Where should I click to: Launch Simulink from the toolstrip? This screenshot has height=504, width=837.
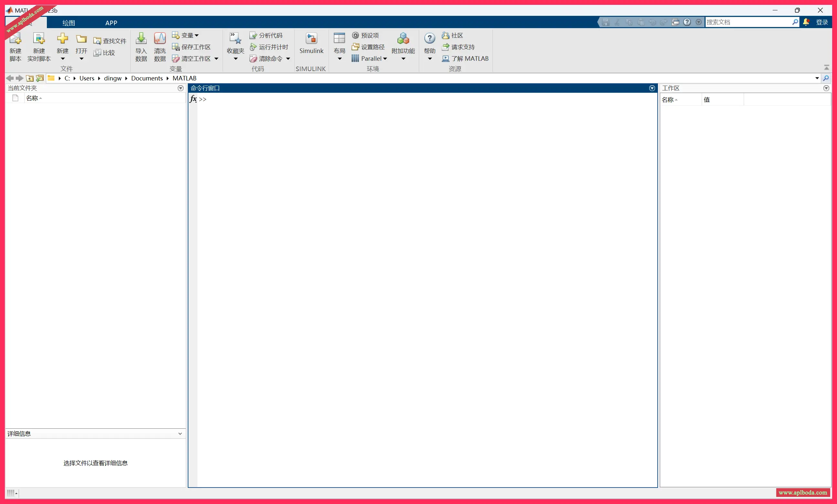[311, 39]
